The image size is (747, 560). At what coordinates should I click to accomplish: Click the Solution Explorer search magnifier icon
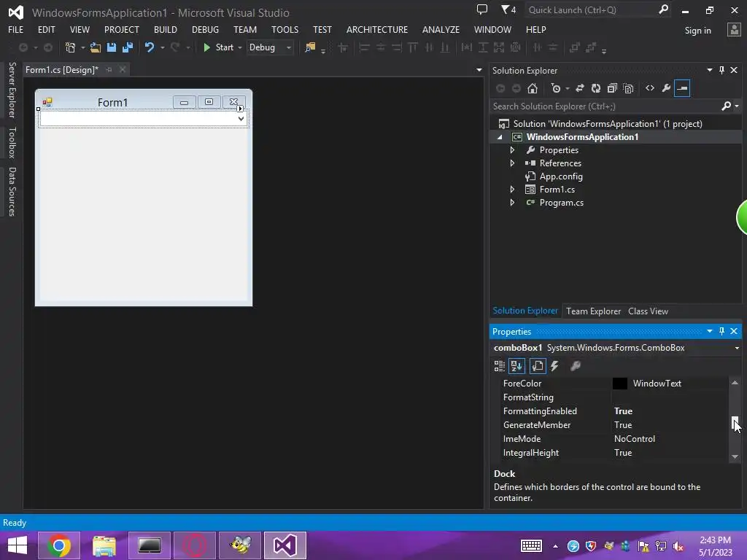[x=726, y=106]
